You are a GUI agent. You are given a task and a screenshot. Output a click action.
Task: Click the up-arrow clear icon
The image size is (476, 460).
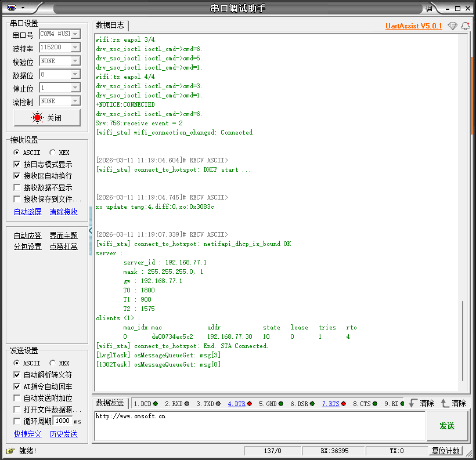445,403
